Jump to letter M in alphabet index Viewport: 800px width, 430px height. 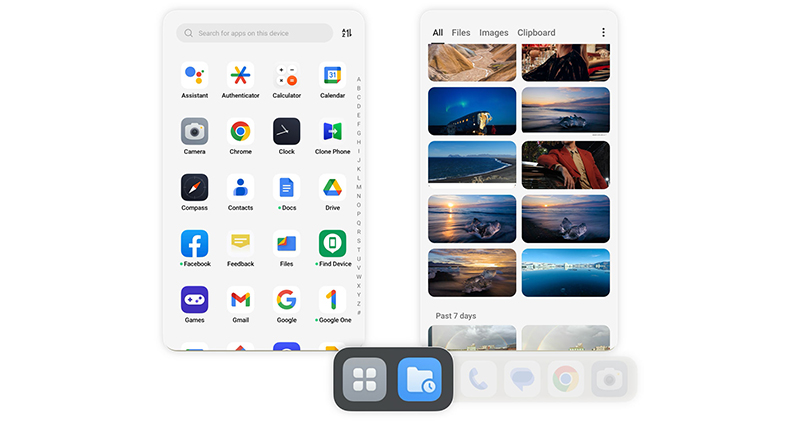click(x=359, y=187)
